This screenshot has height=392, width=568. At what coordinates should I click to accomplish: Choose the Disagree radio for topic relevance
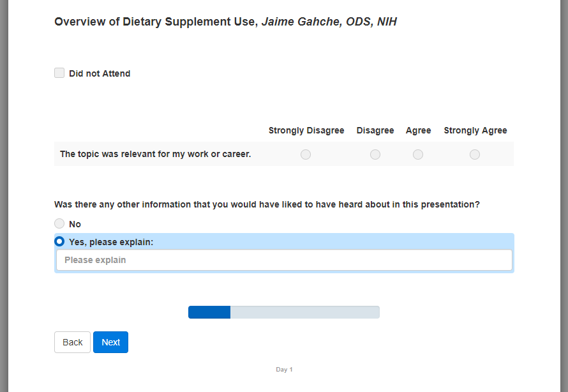(x=375, y=155)
